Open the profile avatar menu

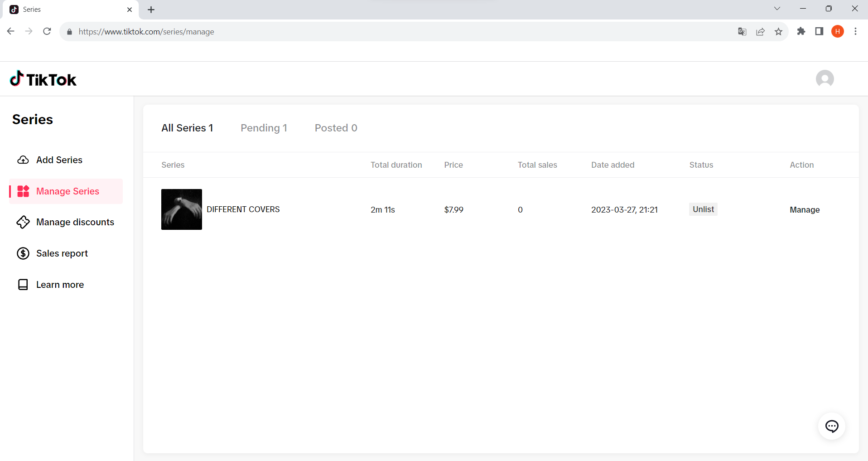(x=825, y=79)
